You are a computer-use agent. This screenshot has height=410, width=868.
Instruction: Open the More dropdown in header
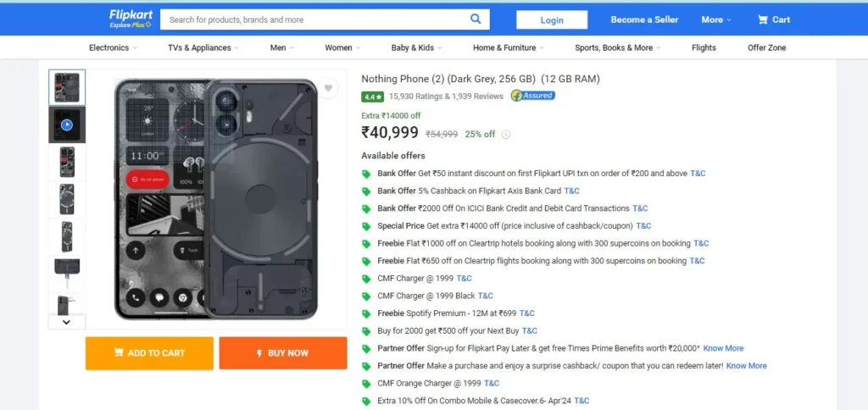(716, 19)
